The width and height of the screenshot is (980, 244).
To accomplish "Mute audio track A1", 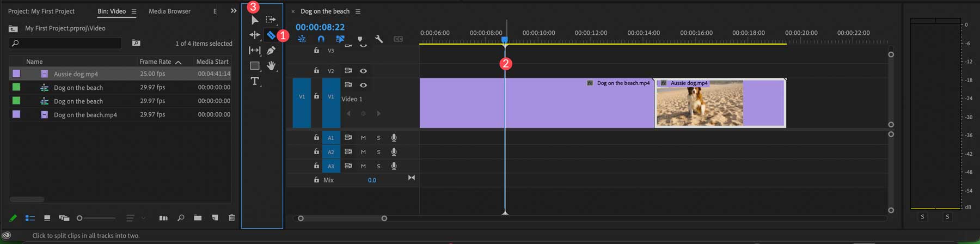I will (363, 138).
